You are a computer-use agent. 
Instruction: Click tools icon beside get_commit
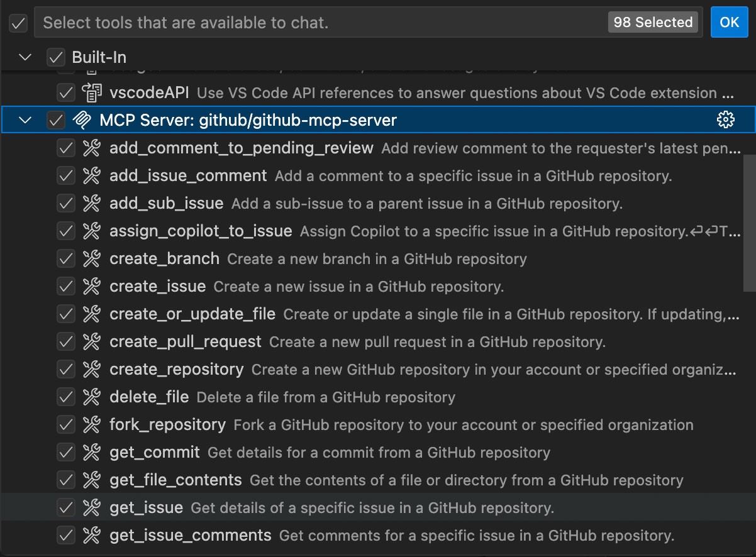92,452
